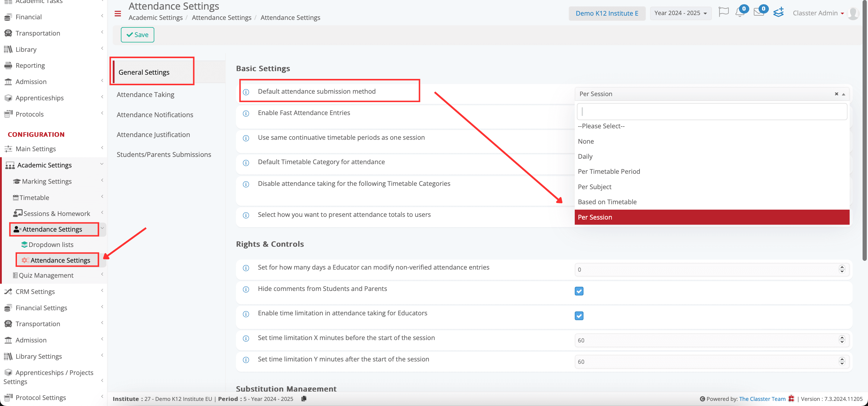868x406 pixels.
Task: Toggle Hide comments from Students and Parents checkbox
Action: point(579,291)
